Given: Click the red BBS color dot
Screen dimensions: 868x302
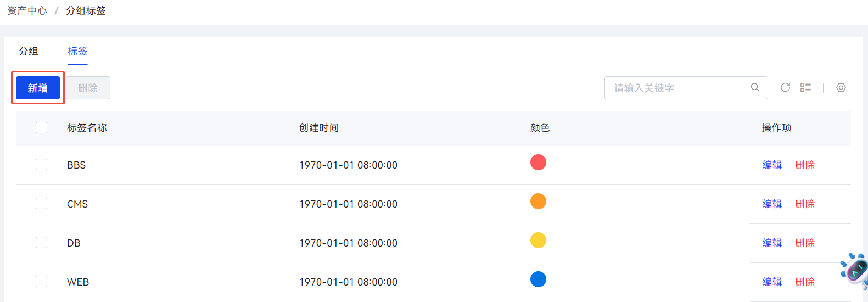Looking at the screenshot, I should point(538,163).
